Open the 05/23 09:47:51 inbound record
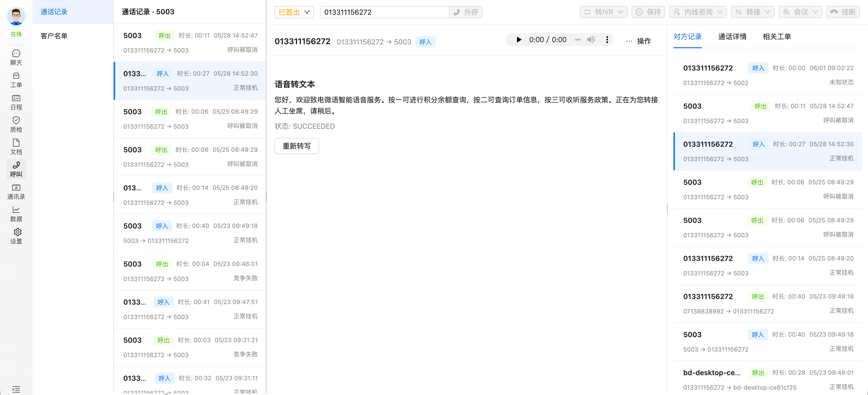The image size is (868, 395). (x=190, y=309)
